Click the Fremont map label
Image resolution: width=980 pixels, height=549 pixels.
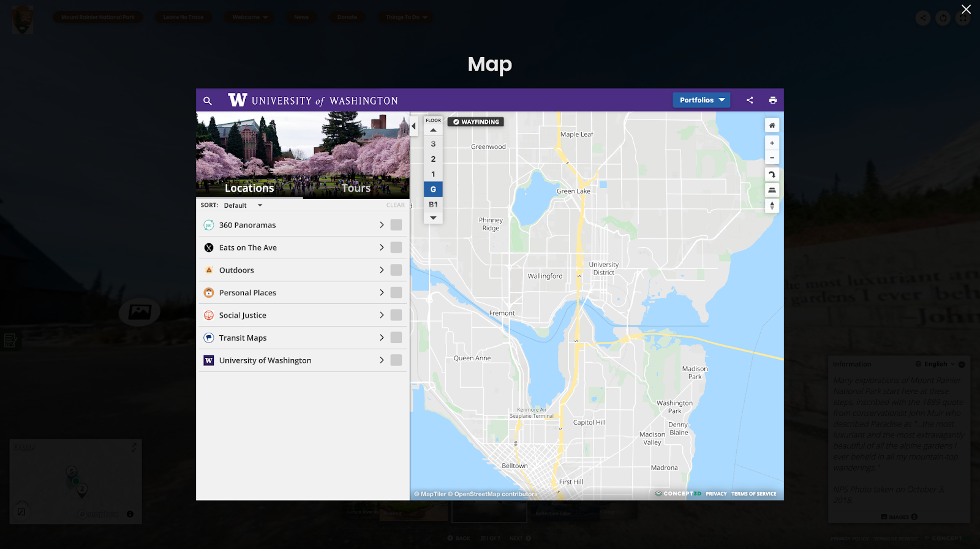pos(502,313)
